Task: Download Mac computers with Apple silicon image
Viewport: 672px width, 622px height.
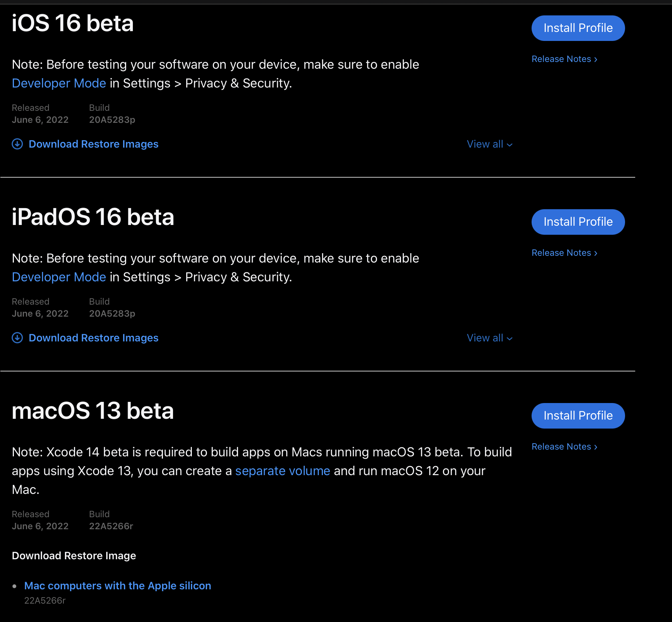Action: pyautogui.click(x=118, y=586)
